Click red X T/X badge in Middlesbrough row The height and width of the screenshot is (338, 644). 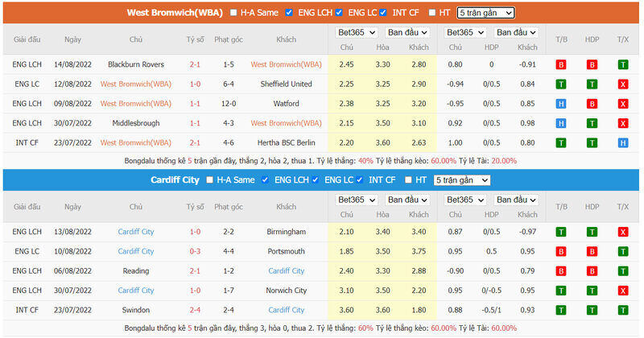click(622, 123)
